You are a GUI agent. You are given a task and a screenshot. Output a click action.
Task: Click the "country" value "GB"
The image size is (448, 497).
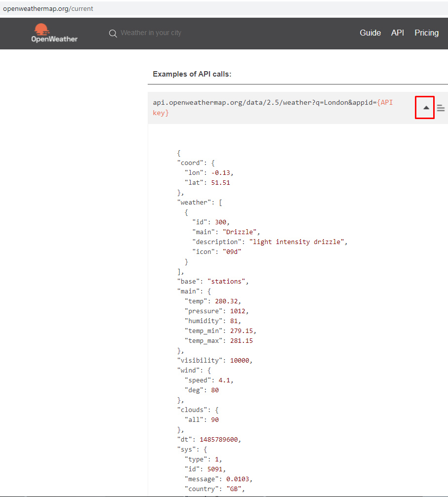234,489
